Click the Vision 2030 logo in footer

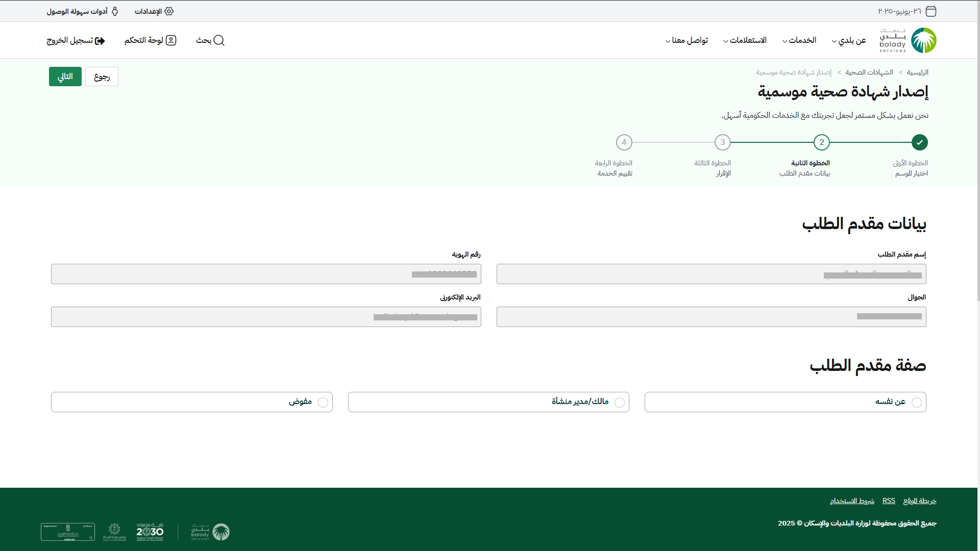point(150,532)
